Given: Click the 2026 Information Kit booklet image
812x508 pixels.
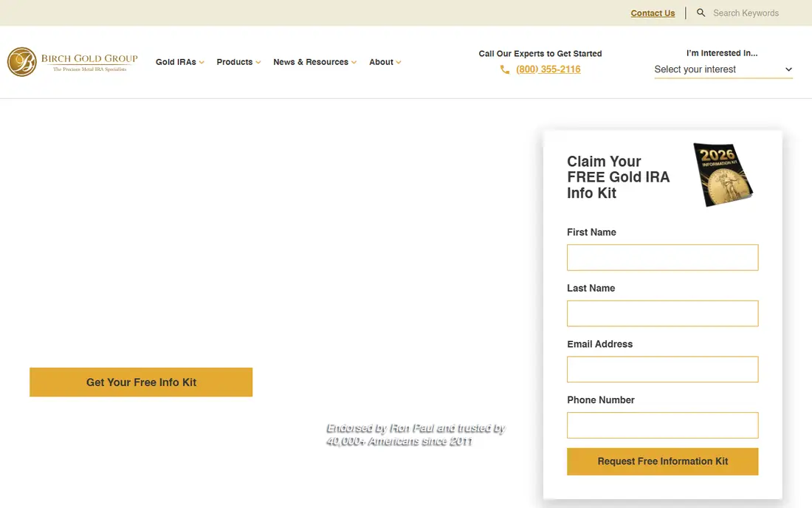Looking at the screenshot, I should (x=723, y=174).
